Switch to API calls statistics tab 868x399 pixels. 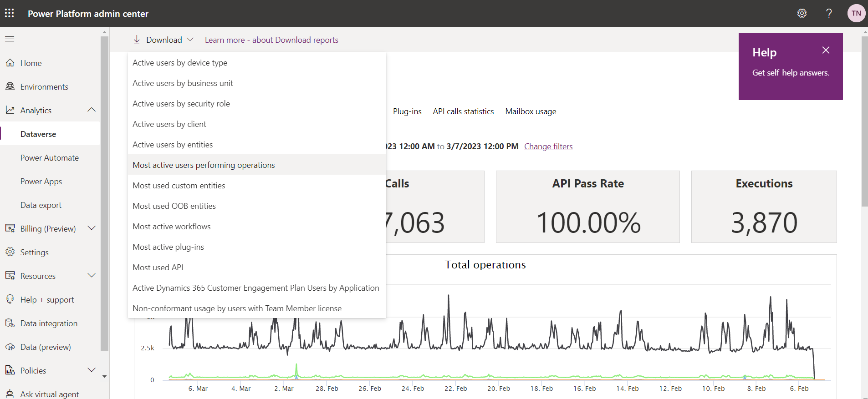coord(463,111)
